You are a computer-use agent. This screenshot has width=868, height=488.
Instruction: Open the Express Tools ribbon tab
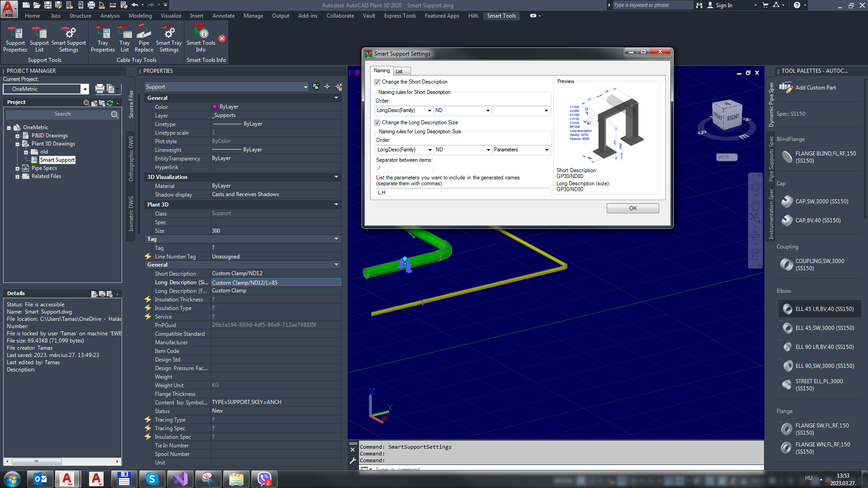pyautogui.click(x=400, y=16)
